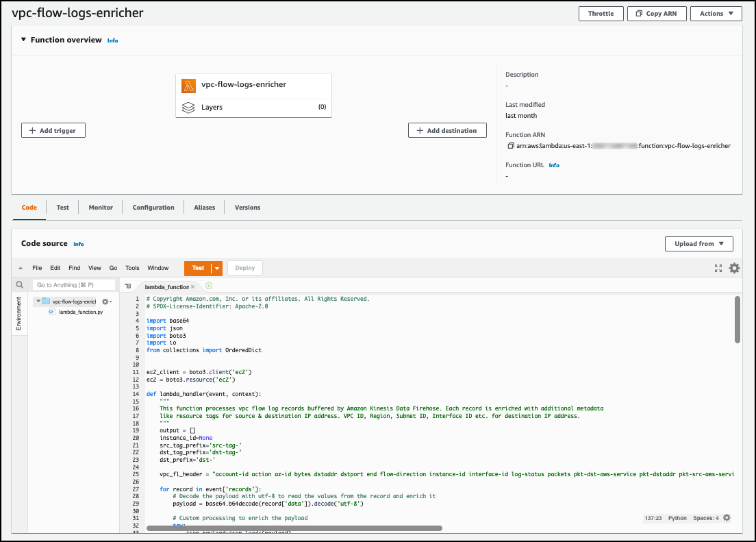The image size is (756, 542).
Task: Click the tab list icon left of lambda_function
Action: pos(128,286)
